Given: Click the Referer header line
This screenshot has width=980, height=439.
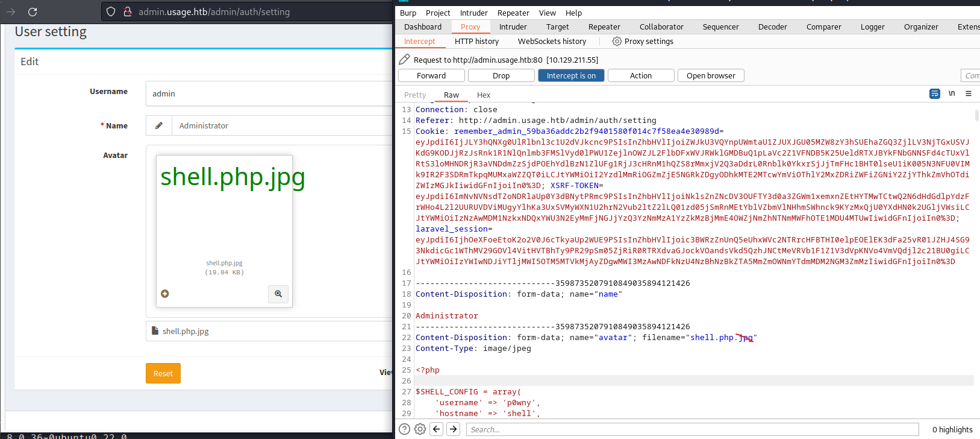Looking at the screenshot, I should 536,121.
